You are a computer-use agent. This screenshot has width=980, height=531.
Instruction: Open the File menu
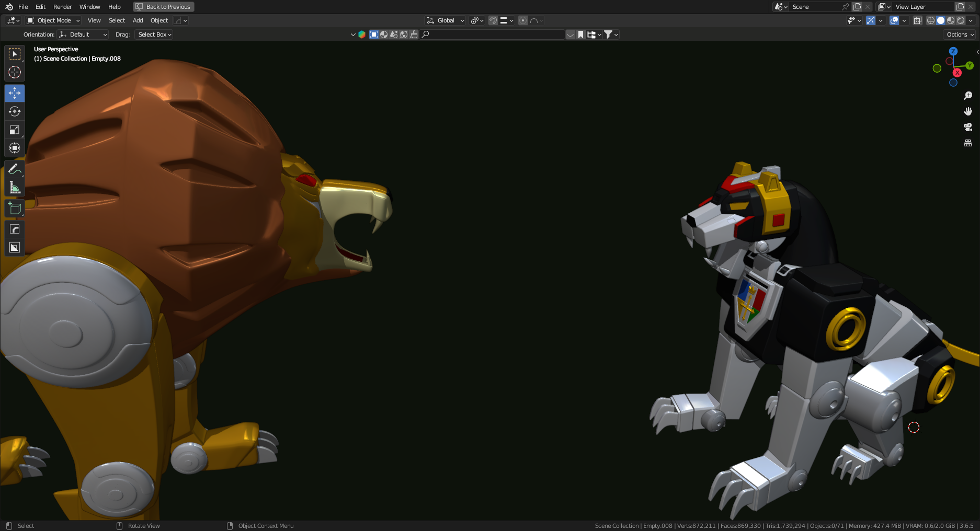coord(23,7)
